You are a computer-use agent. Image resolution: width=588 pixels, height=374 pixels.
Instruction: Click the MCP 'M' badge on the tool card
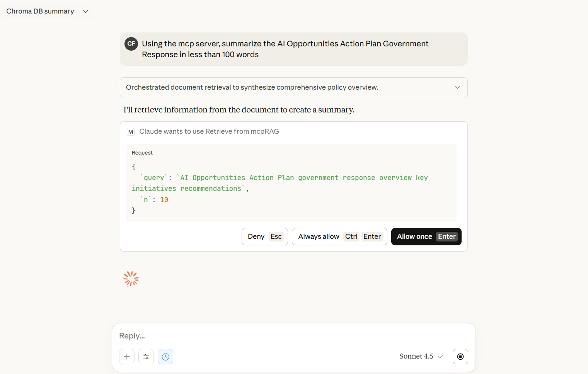[x=131, y=131]
